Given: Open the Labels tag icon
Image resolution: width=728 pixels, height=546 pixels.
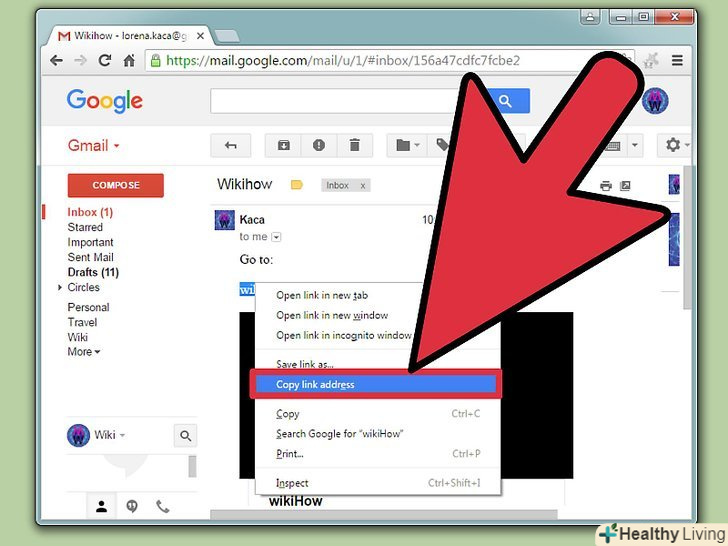Looking at the screenshot, I should tap(441, 146).
